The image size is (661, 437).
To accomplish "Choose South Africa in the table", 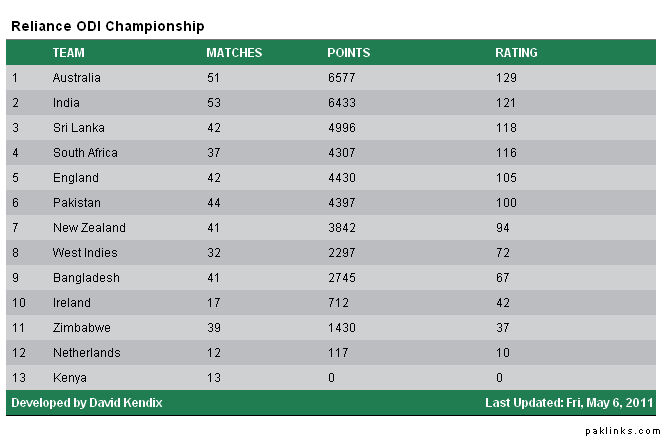I will click(x=85, y=153).
